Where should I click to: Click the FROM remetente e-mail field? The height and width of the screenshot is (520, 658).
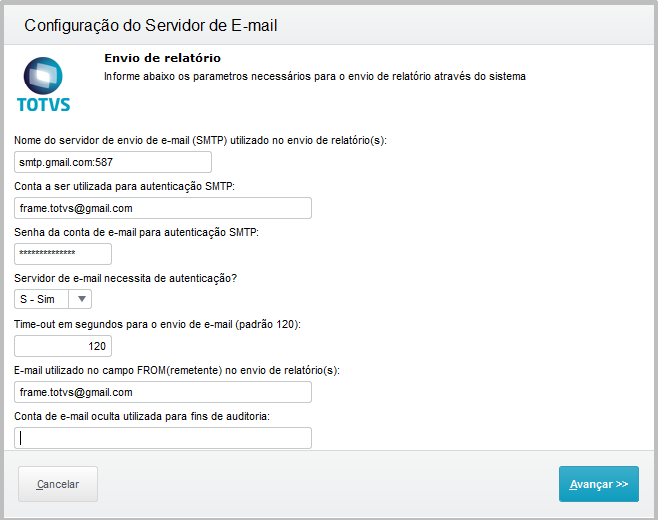163,392
